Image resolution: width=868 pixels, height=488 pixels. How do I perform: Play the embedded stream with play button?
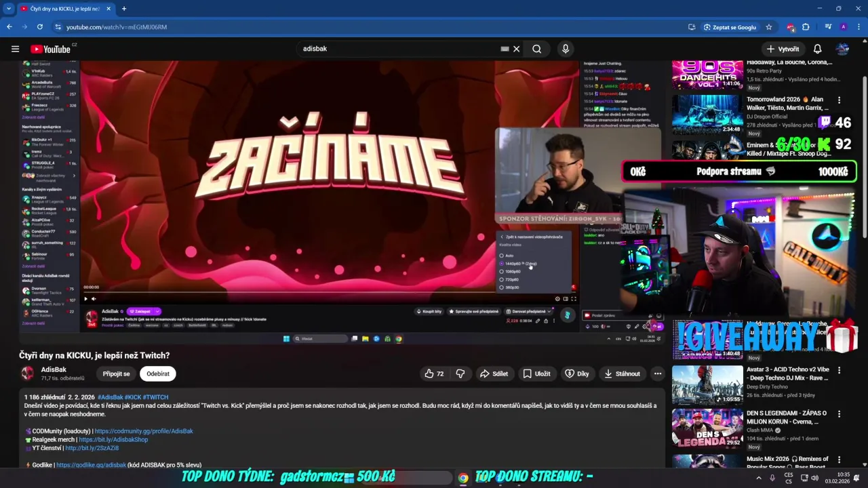(x=85, y=298)
